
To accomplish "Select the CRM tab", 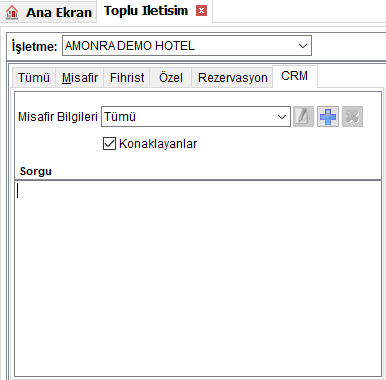I will click(x=295, y=76).
